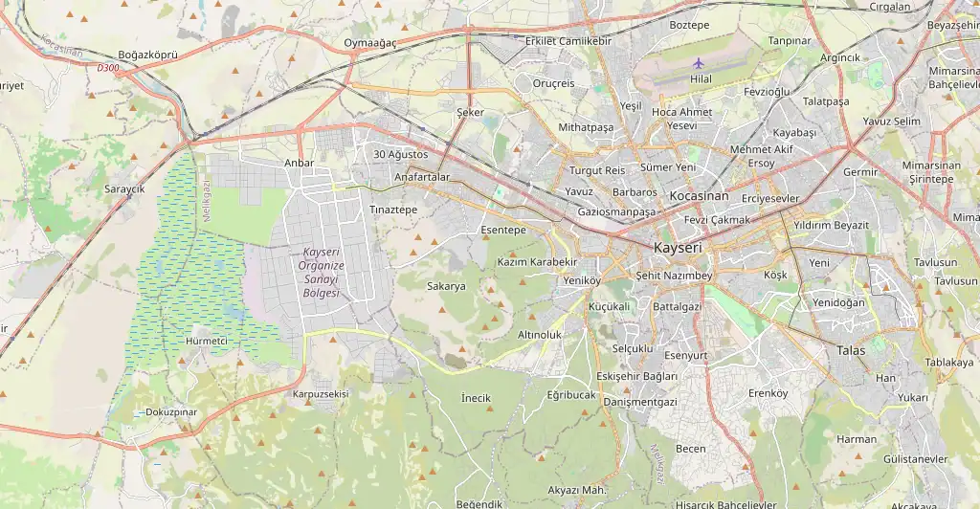
Task: Select the Anafartalar neighborhood label
Action: click(x=422, y=177)
